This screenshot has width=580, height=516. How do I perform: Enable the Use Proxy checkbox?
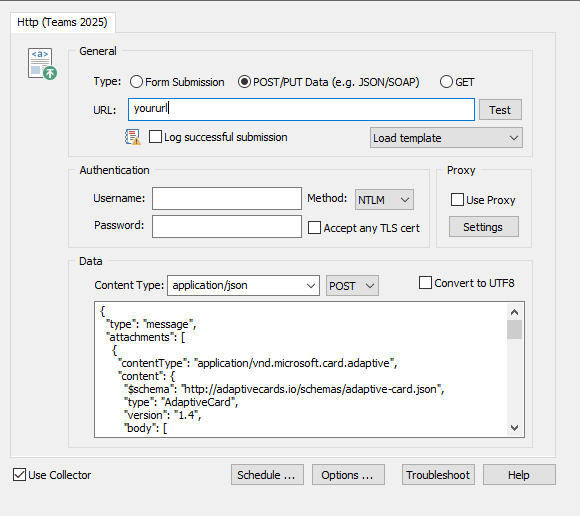pyautogui.click(x=457, y=200)
